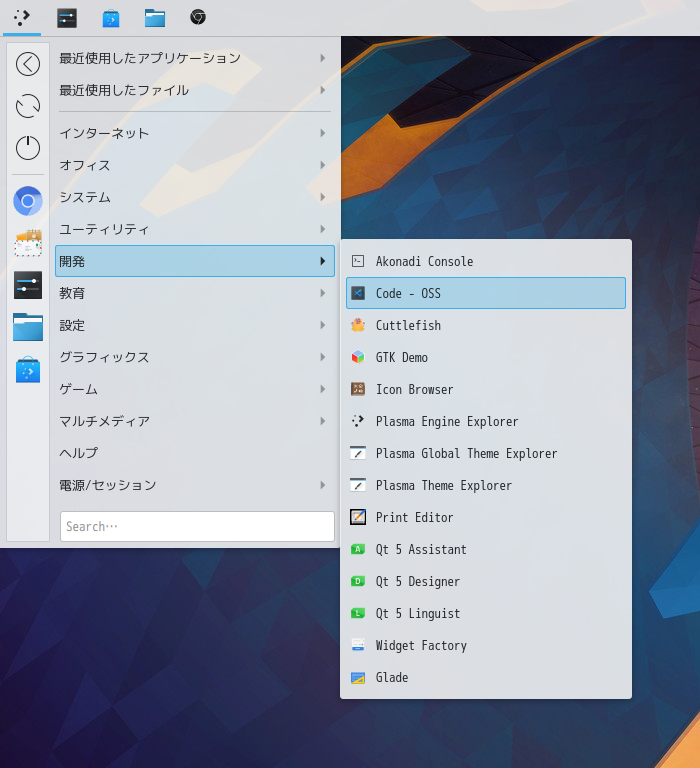
Task: Open Discover favorite in launcher sidebar
Action: pos(28,369)
